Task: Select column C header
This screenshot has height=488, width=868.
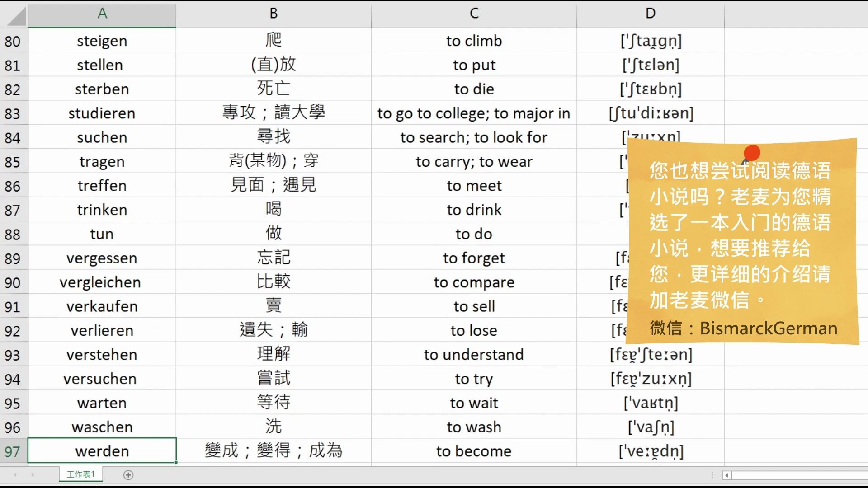Action: pos(474,14)
